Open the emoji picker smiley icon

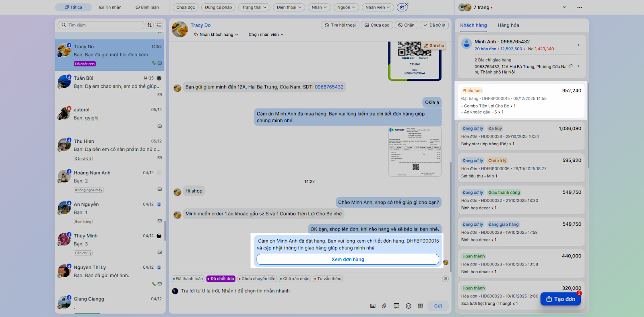(x=409, y=306)
